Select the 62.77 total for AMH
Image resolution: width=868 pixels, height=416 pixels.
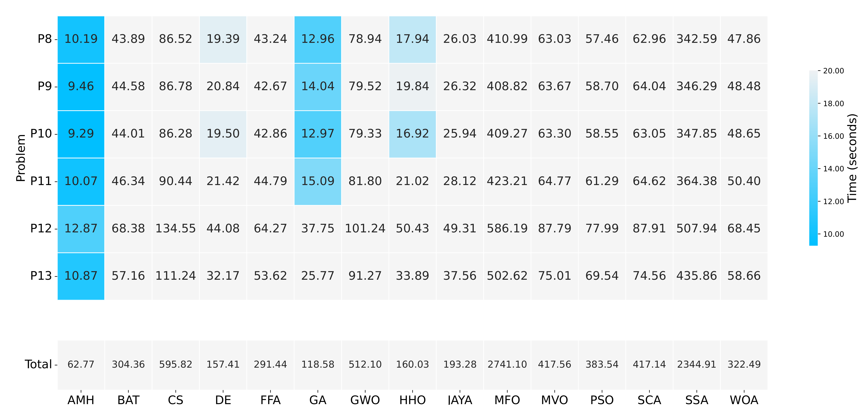point(81,364)
